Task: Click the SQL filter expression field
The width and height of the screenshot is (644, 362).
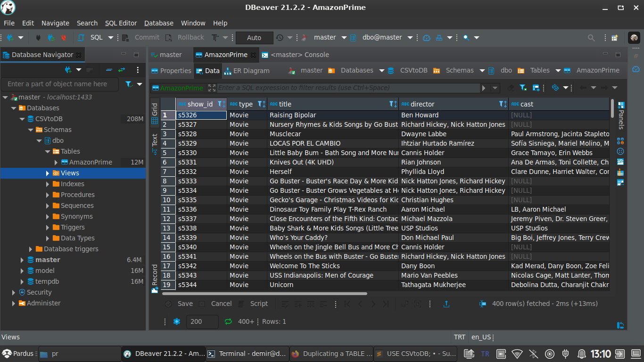Action: pyautogui.click(x=348, y=88)
